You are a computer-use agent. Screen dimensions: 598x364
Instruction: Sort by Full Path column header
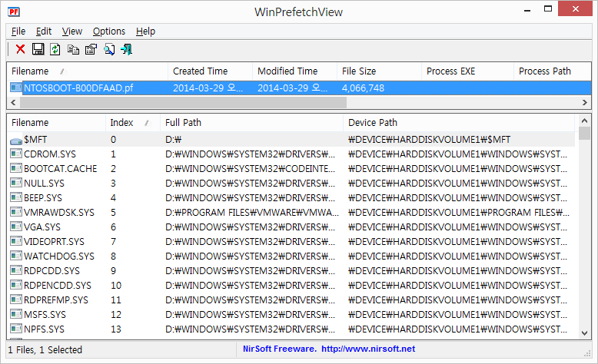[x=251, y=123]
